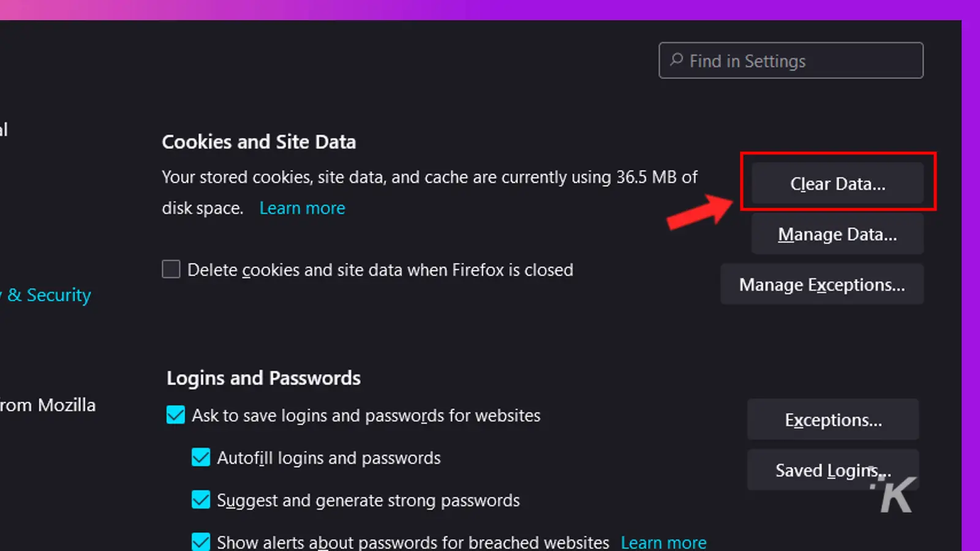Viewport: 980px width, 551px height.
Task: Open Learn more link about breached websites
Action: click(x=663, y=542)
